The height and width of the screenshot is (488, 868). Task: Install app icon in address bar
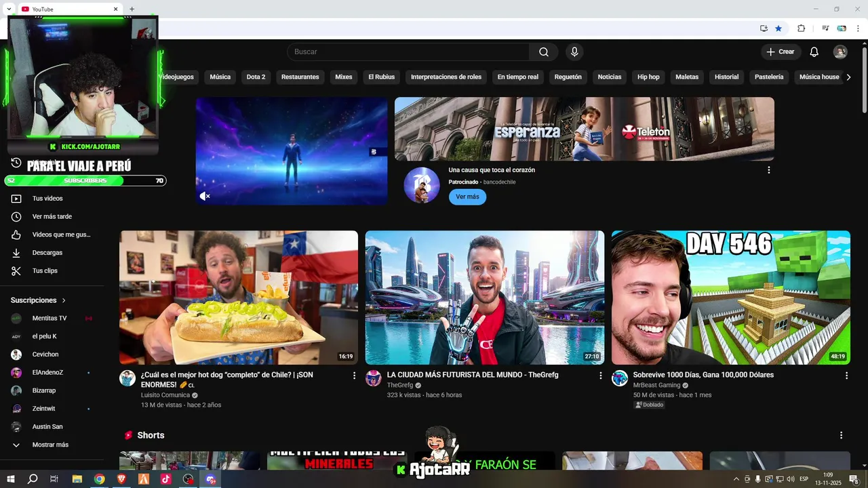point(764,28)
